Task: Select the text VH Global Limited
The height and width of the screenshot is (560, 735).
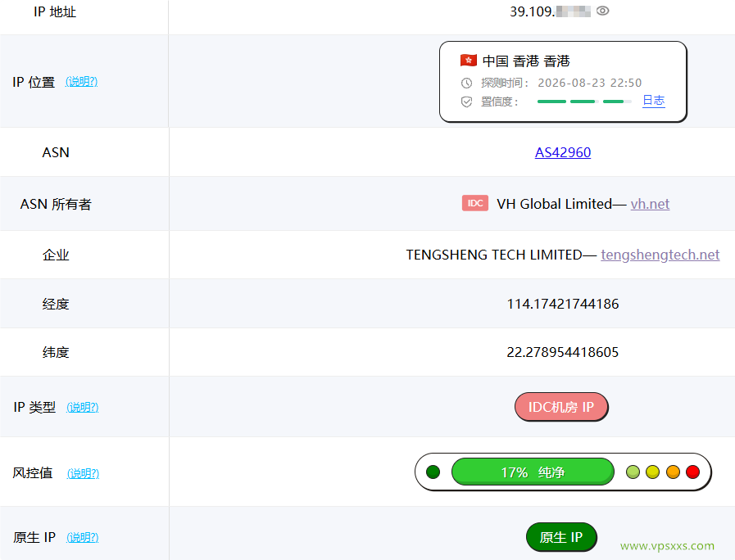Action: pyautogui.click(x=554, y=204)
